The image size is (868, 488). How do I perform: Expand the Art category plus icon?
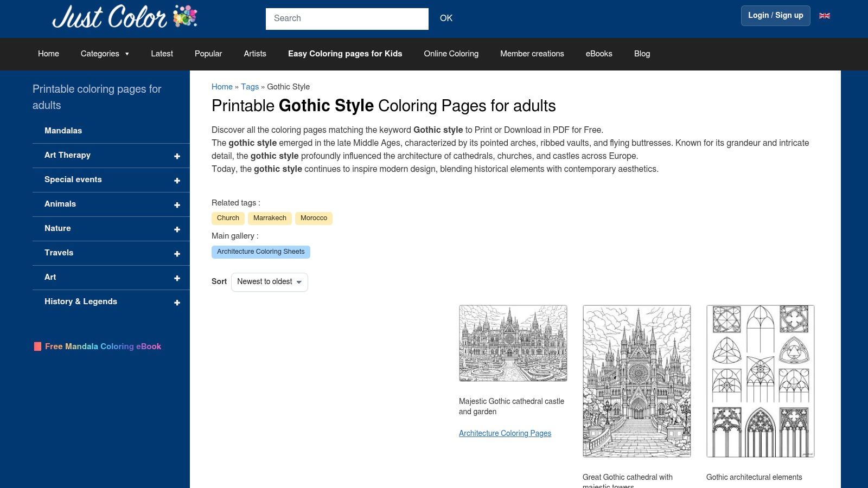click(177, 278)
